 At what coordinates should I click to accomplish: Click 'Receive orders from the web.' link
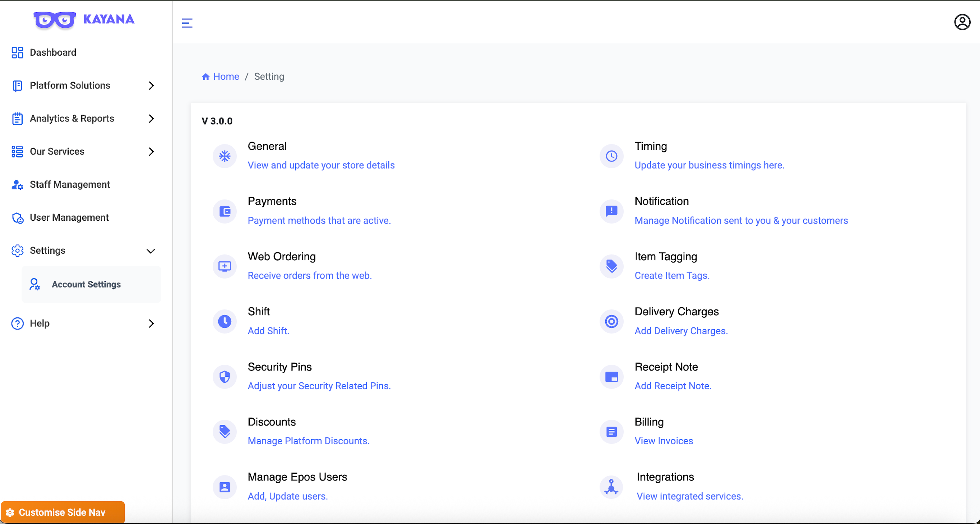(x=310, y=276)
